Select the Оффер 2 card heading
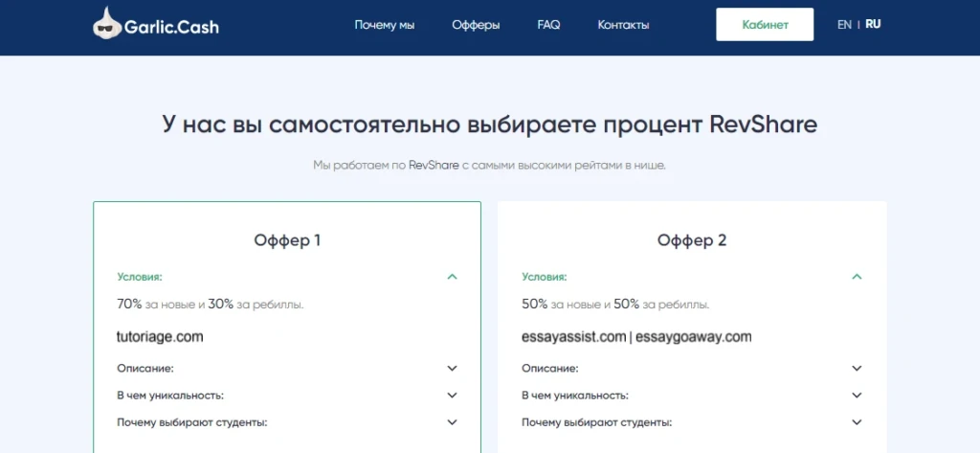The width and height of the screenshot is (980, 453). (x=692, y=240)
